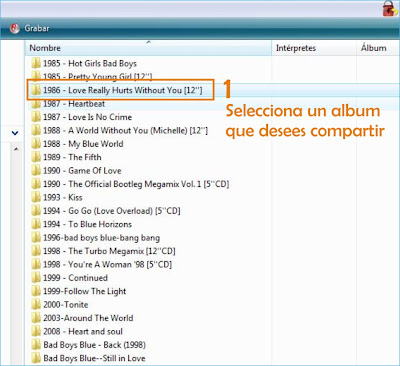Click the Grabar disc icon

[14, 29]
